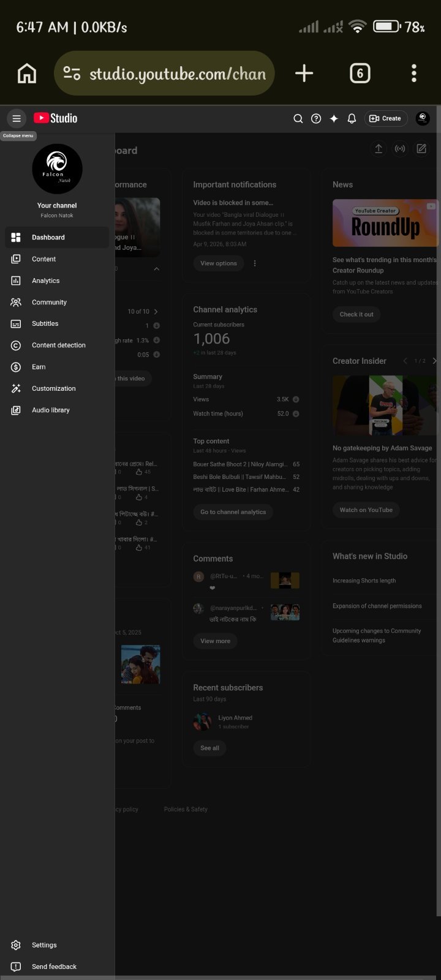
Task: Open Settings in sidebar
Action: tap(57, 945)
